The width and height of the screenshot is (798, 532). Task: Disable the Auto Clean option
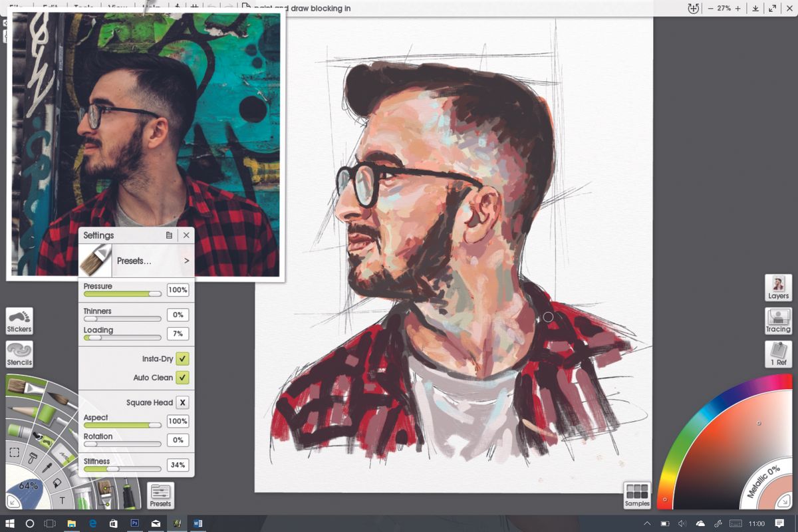coord(181,377)
